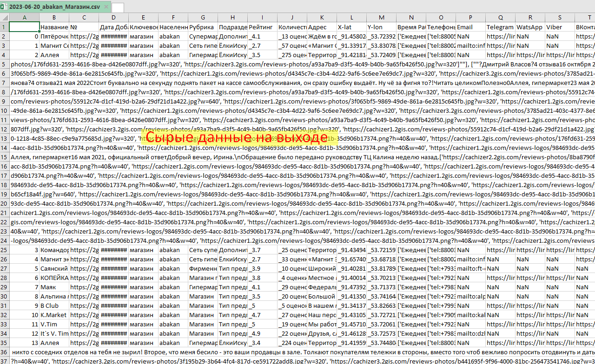Select column A header
Viewport: 595px width, 364px height.
point(24,18)
